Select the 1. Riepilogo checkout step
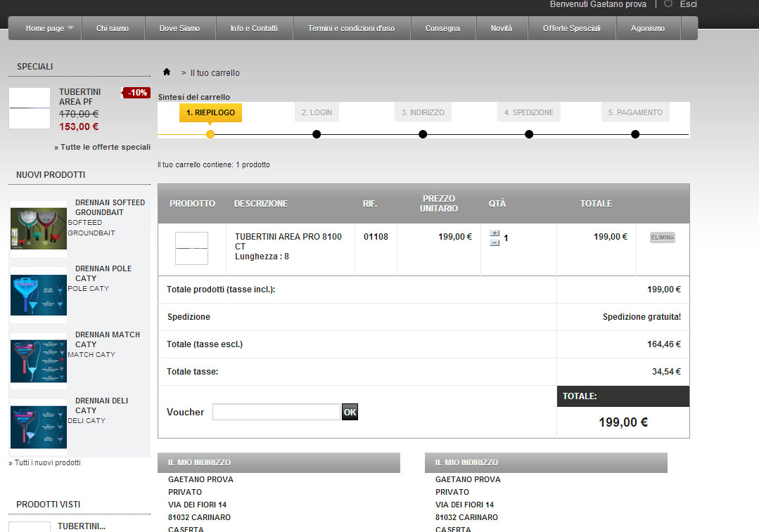This screenshot has width=759, height=532. (210, 112)
